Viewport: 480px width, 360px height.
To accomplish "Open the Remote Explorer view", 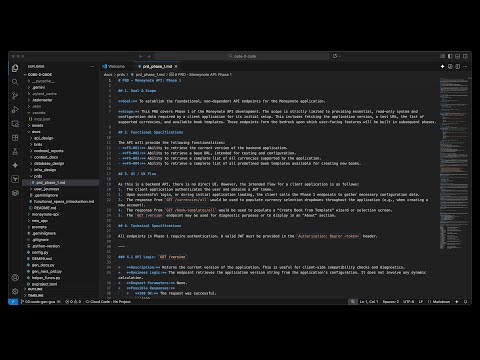I will click(15, 124).
